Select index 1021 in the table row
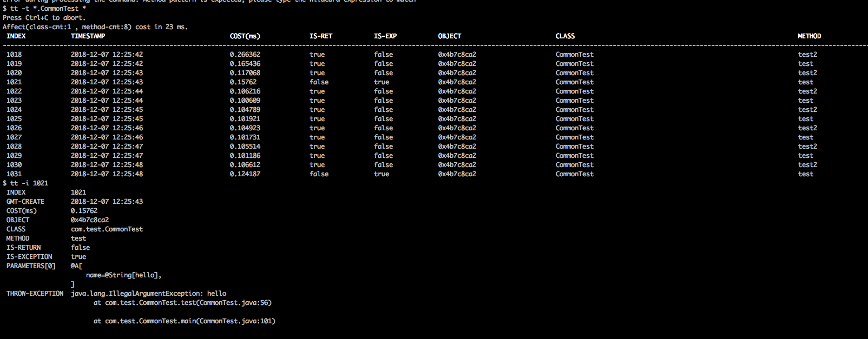Image resolution: width=868 pixels, height=339 pixels. pyautogui.click(x=14, y=82)
